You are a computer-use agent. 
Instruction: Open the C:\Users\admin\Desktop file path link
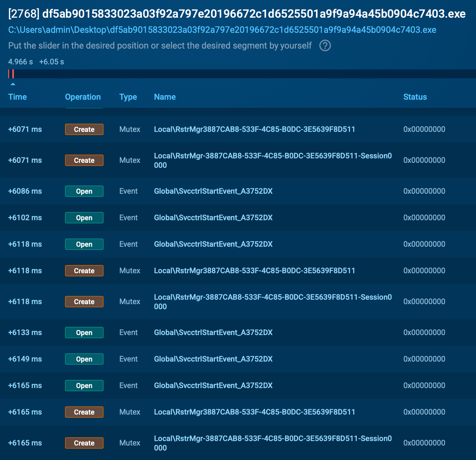(x=222, y=30)
